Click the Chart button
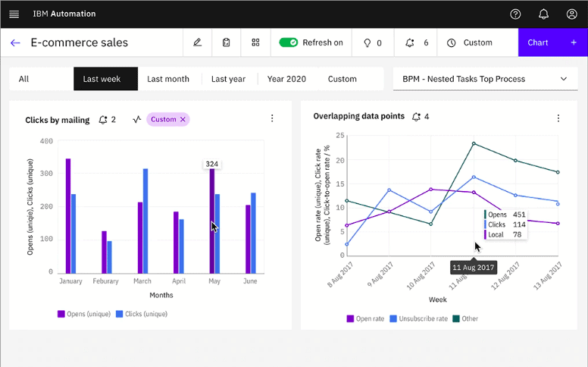Screen dimensions: 588x367 coord(552,42)
